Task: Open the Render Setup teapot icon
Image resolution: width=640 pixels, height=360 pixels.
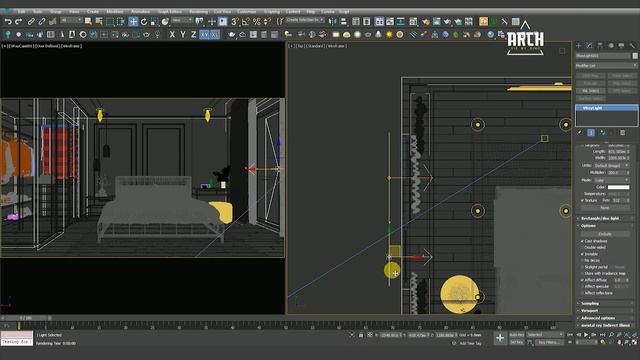Action: [426, 21]
